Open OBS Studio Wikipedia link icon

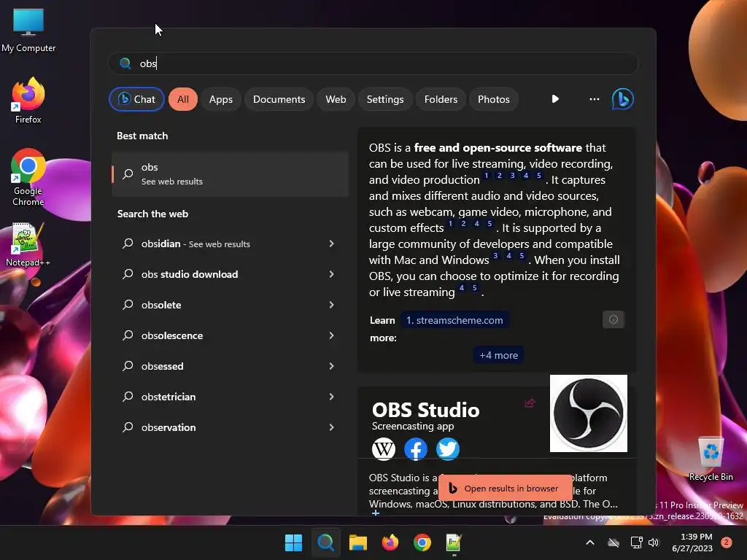point(384,449)
